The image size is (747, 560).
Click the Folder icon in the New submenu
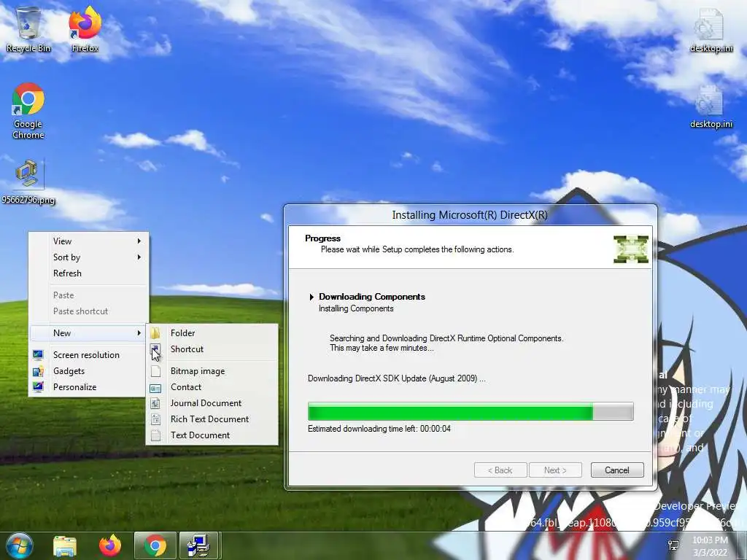[x=155, y=332]
